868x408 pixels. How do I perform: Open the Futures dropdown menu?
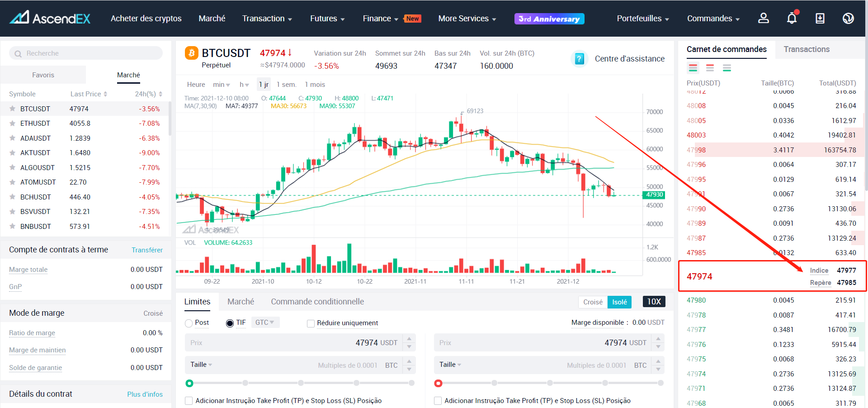[327, 19]
